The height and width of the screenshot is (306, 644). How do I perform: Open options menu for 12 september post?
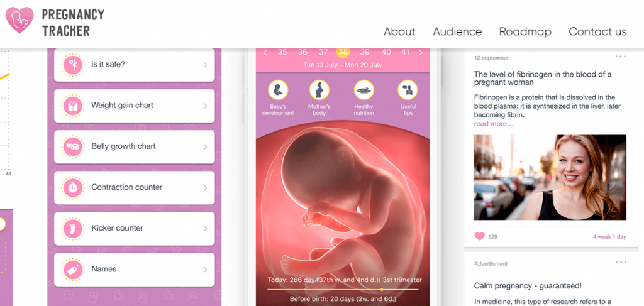621,57
